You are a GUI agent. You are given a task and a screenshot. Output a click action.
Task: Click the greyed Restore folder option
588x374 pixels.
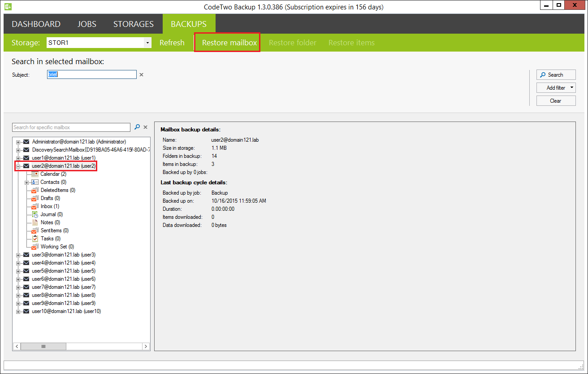coord(293,43)
